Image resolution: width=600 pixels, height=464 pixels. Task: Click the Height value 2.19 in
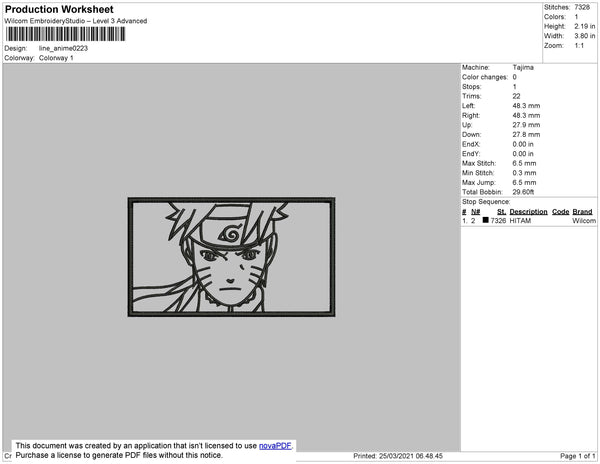click(x=585, y=26)
